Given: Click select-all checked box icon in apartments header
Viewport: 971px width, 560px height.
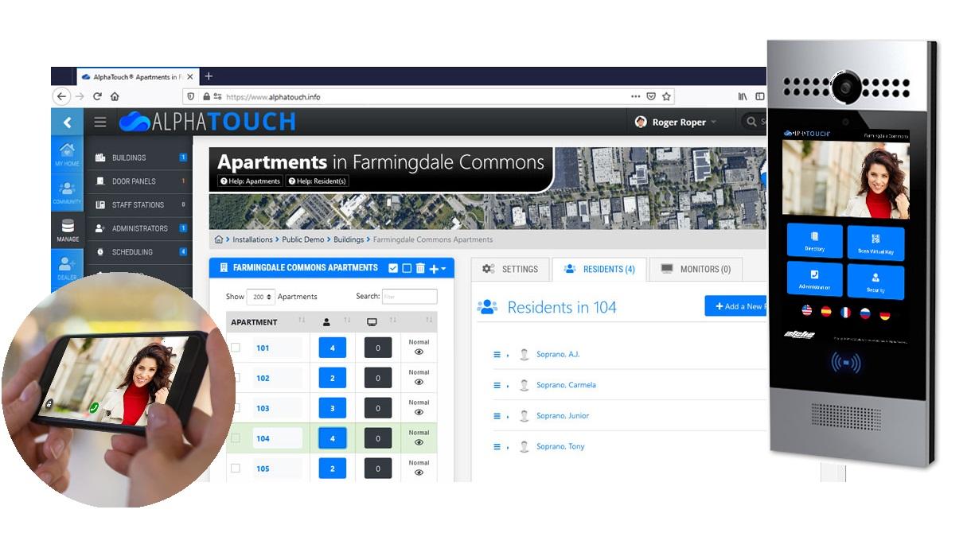Looking at the screenshot, I should click(393, 268).
